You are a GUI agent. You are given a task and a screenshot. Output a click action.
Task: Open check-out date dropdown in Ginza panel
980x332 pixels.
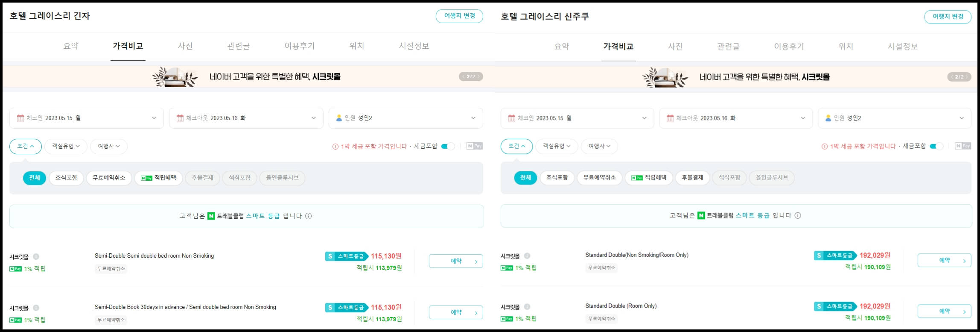click(x=246, y=118)
